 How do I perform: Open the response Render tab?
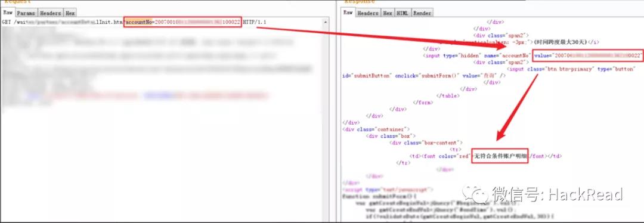pos(422,13)
